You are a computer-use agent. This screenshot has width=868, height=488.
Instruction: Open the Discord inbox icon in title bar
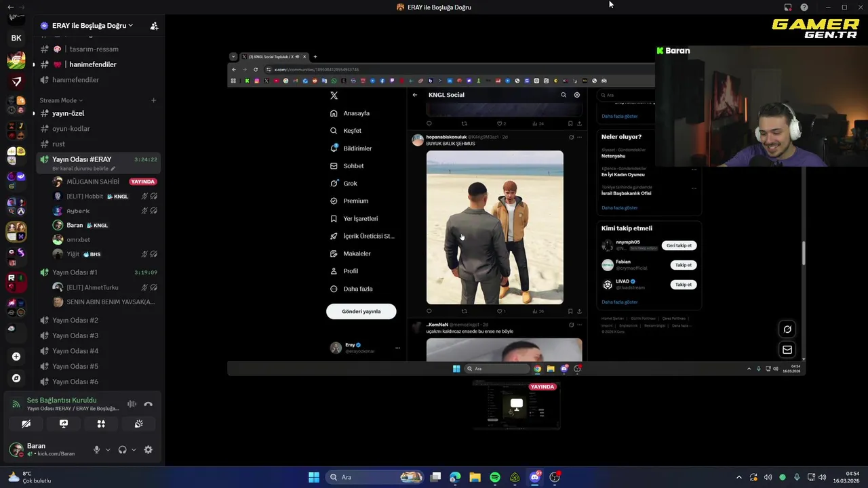pyautogui.click(x=788, y=7)
